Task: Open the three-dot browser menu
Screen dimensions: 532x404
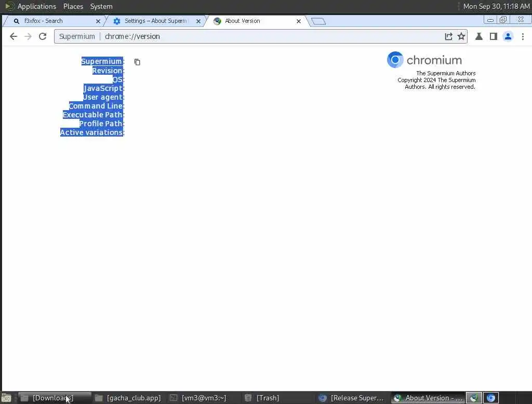Action: tap(523, 36)
